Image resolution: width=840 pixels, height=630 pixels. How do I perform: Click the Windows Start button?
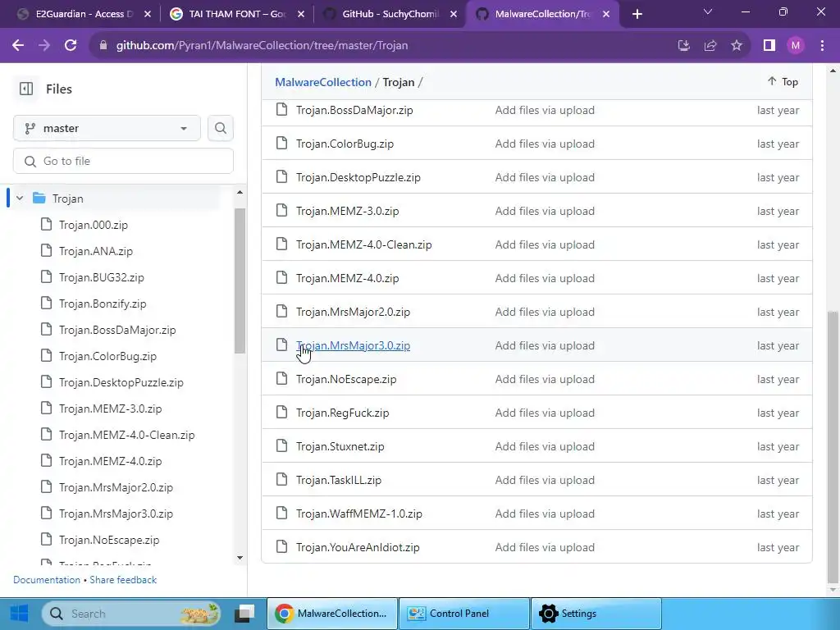pyautogui.click(x=20, y=614)
